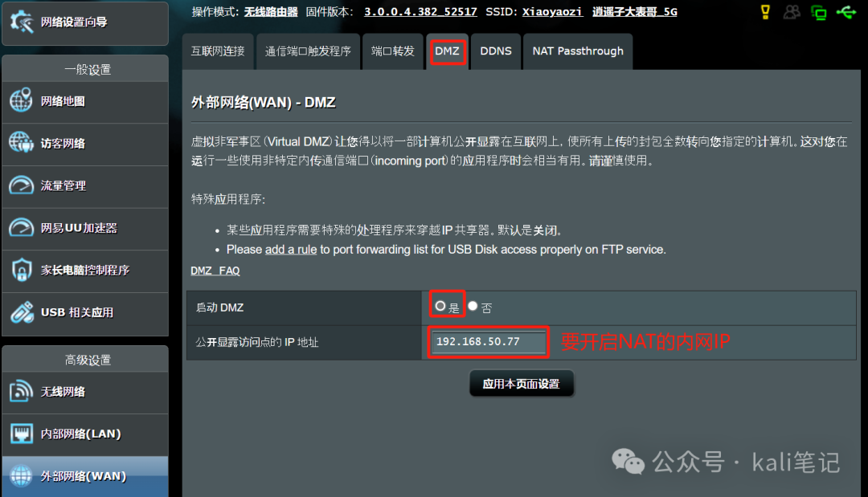
Task: Click the USB 相关应用 icon
Action: 22,312
